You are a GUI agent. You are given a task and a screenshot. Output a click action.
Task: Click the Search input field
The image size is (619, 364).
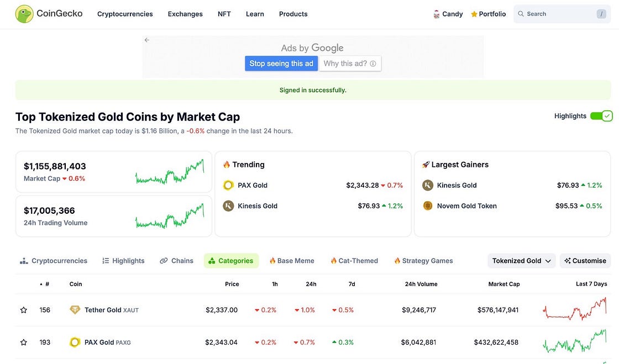[558, 14]
